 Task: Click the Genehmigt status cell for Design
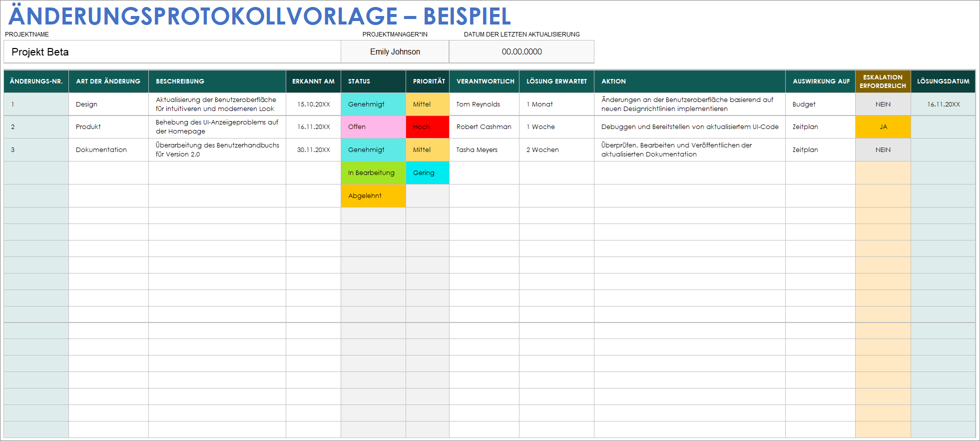pos(373,104)
